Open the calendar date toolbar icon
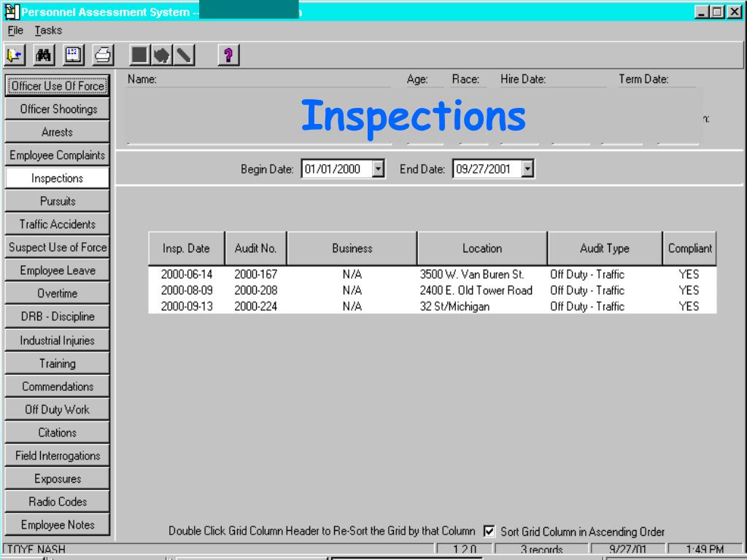Image resolution: width=747 pixels, height=560 pixels. click(x=74, y=55)
